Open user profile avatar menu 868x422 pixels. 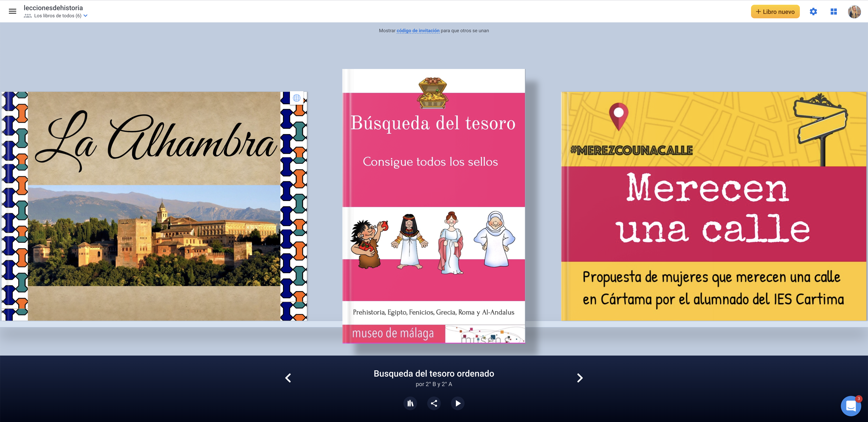click(854, 12)
